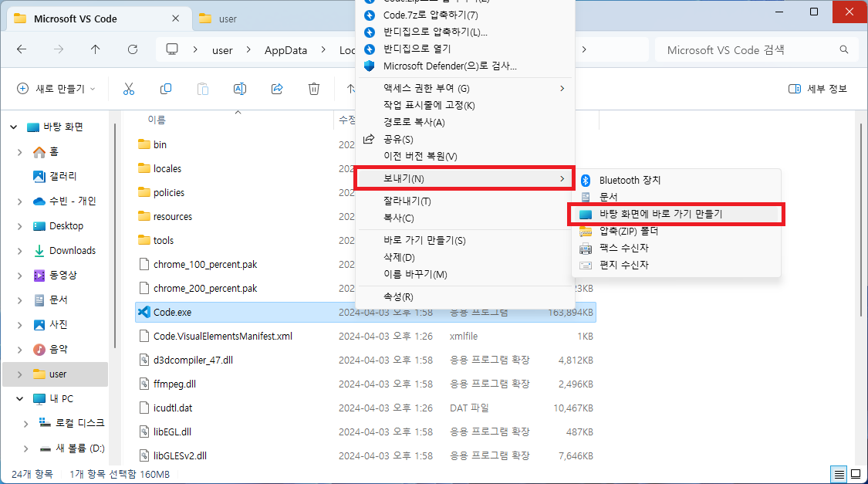Select 삭제(D) in context menu
Screen dimensions: 868x484
pos(464,258)
